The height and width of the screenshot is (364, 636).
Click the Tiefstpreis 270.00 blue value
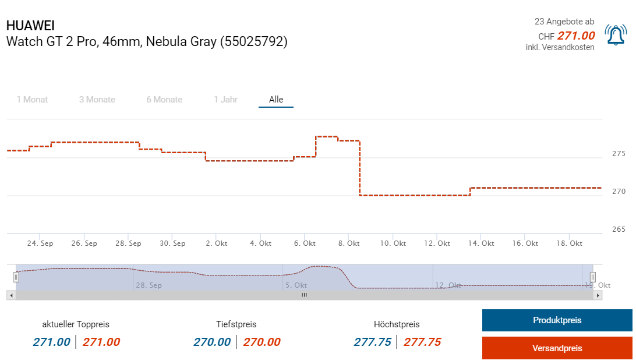pos(212,342)
